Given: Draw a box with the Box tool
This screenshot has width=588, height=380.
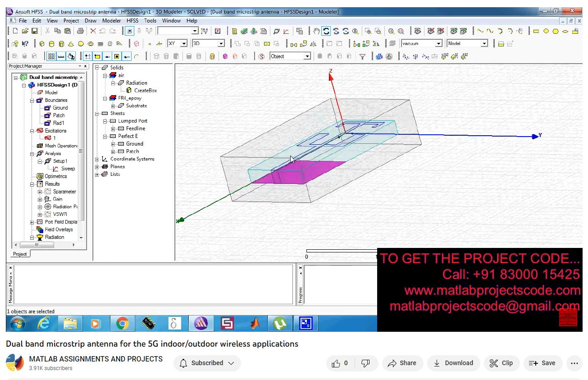Looking at the screenshot, I should [42, 44].
